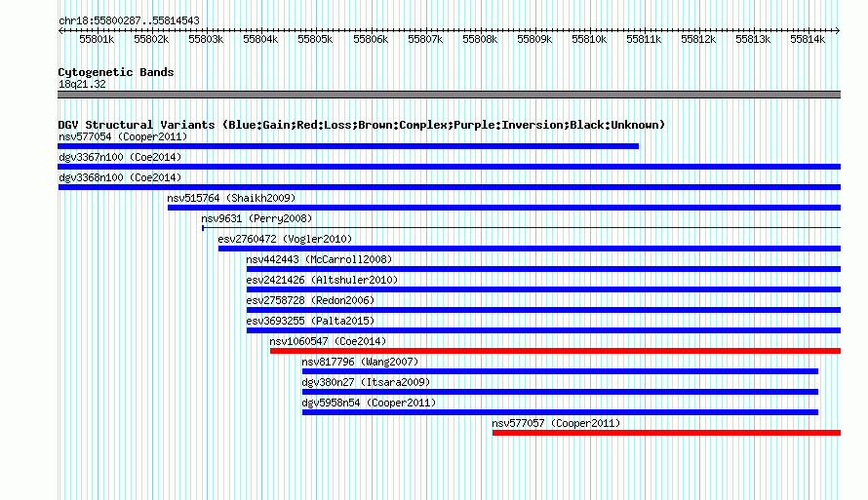Click the 55807k ruler tick label

click(x=425, y=39)
